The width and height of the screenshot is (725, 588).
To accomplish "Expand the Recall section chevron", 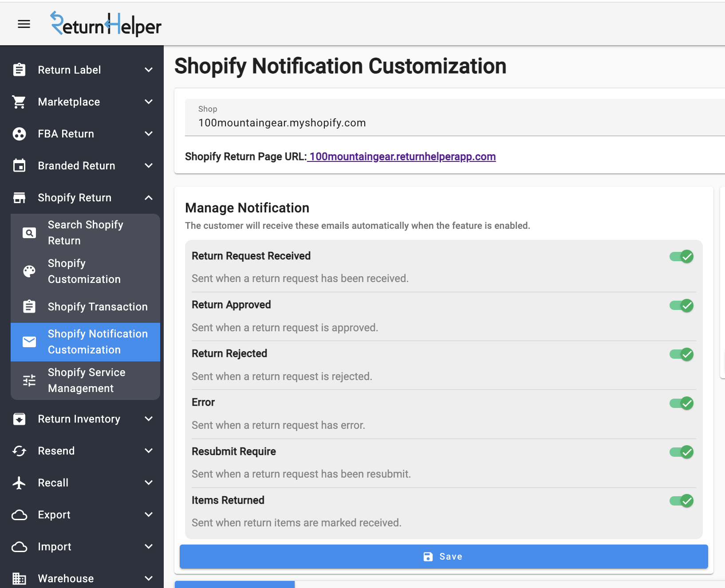I will click(149, 482).
